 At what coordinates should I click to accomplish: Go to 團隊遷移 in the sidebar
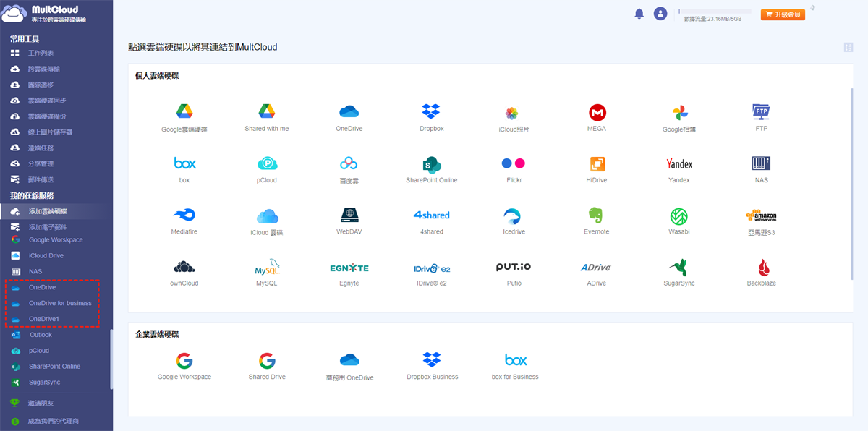(41, 85)
